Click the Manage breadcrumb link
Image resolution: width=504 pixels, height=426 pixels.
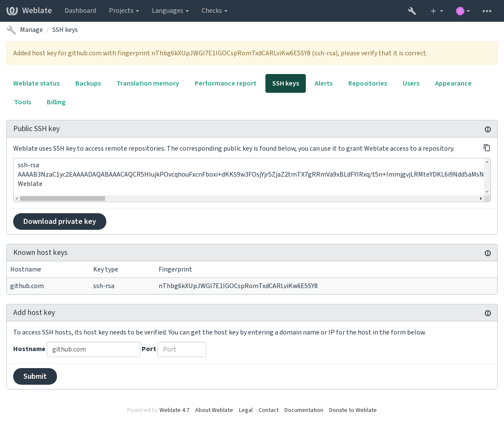[31, 30]
